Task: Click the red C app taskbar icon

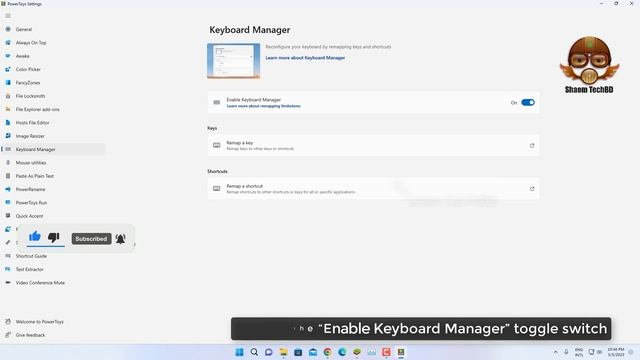Action: tap(386, 352)
